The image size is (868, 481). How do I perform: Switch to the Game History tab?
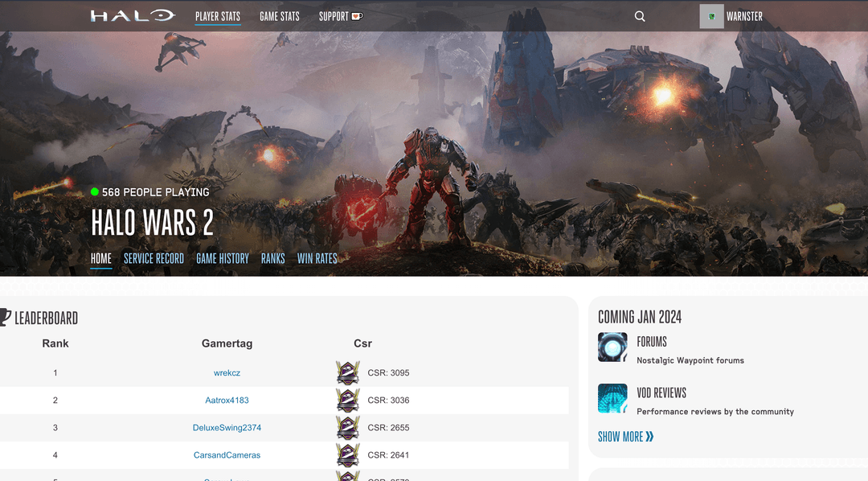[x=223, y=259]
